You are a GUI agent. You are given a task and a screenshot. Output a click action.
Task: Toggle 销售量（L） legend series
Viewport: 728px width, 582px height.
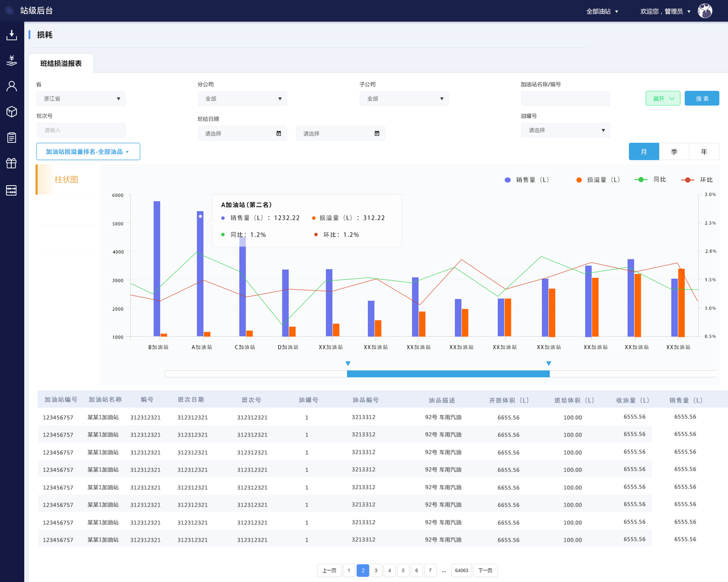coord(527,180)
